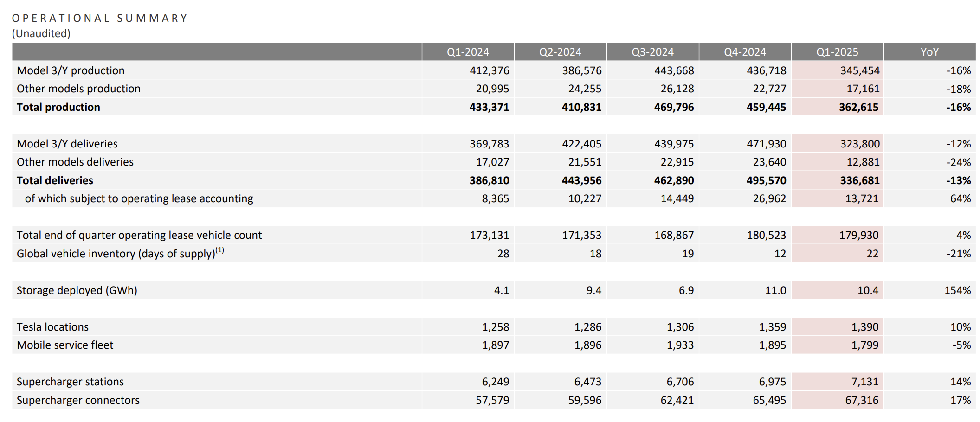Click the operating lease accounting sub-row label
The height and width of the screenshot is (422, 980).
(139, 198)
